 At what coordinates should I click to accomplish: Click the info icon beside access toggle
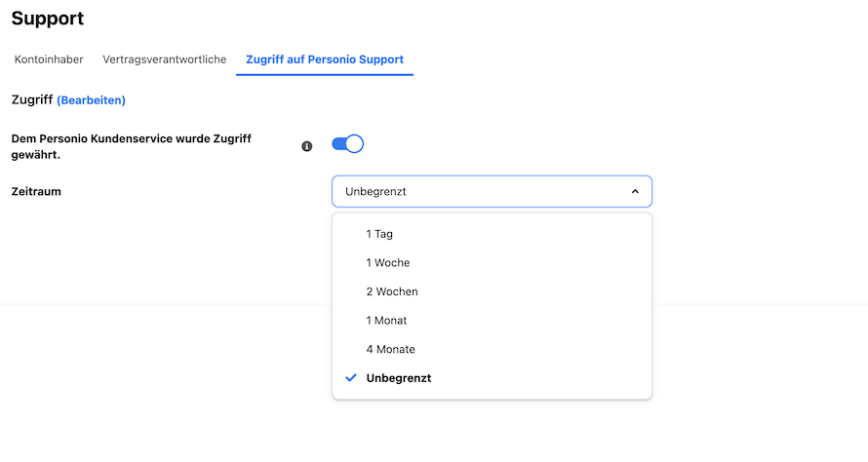tap(306, 146)
